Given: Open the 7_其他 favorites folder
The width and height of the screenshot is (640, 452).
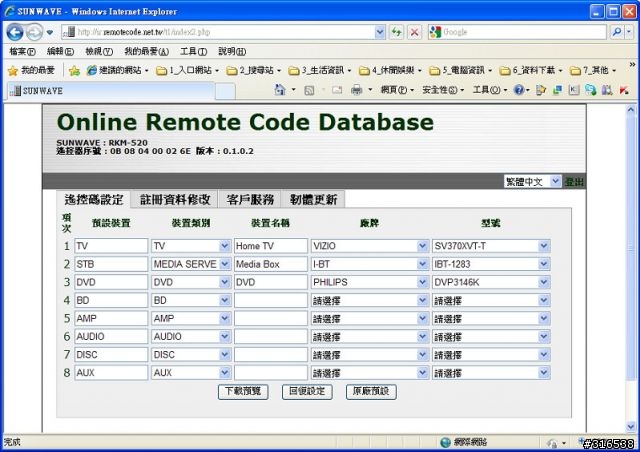Looking at the screenshot, I should (593, 71).
